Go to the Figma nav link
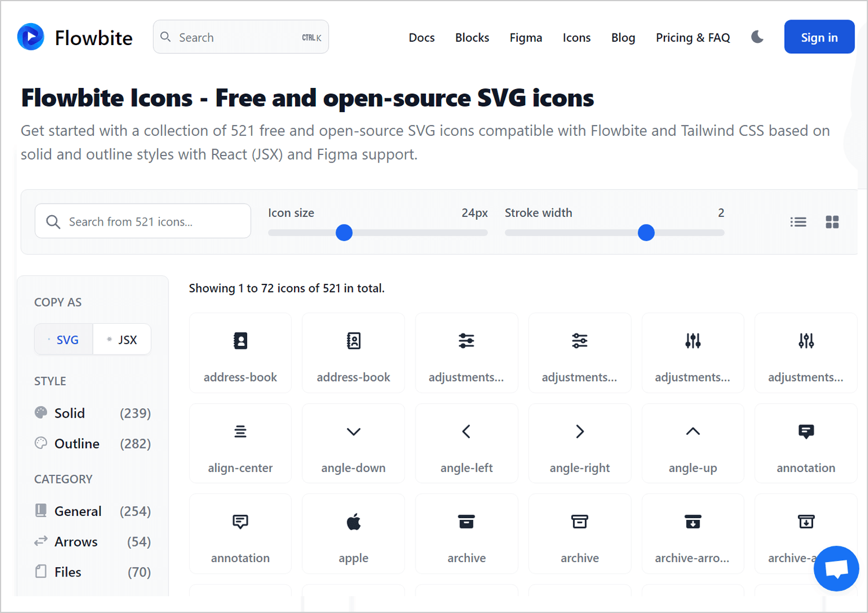The width and height of the screenshot is (868, 613). point(526,38)
